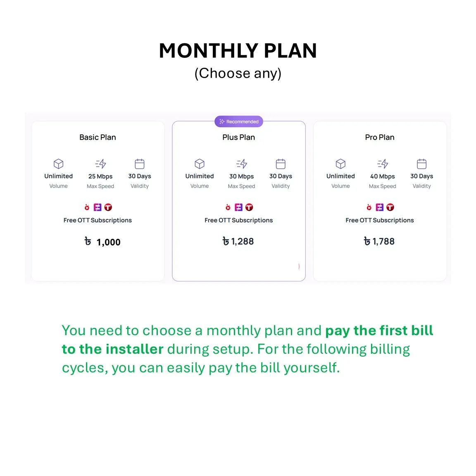Choose the Pro Plan title
Viewport: 476px width, 476px height.
(x=380, y=137)
